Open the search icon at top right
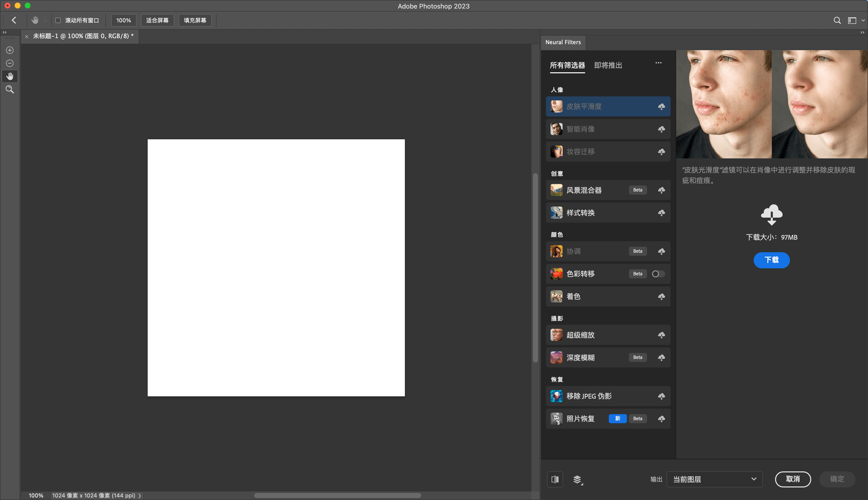This screenshot has height=500, width=868. (837, 20)
